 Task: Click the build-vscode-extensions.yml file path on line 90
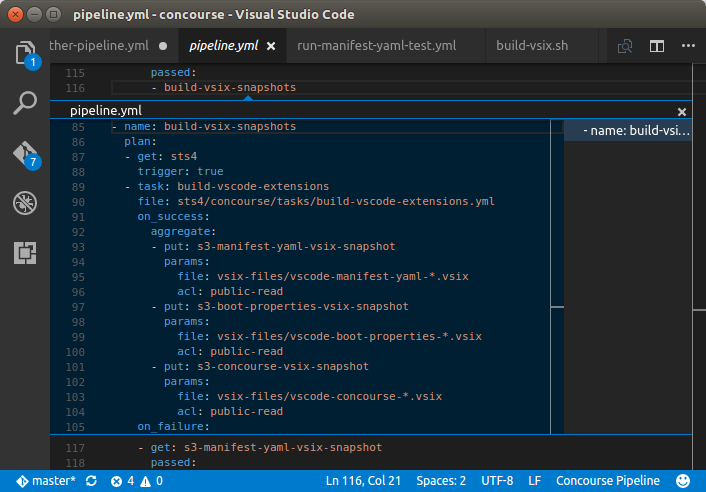pyautogui.click(x=335, y=201)
